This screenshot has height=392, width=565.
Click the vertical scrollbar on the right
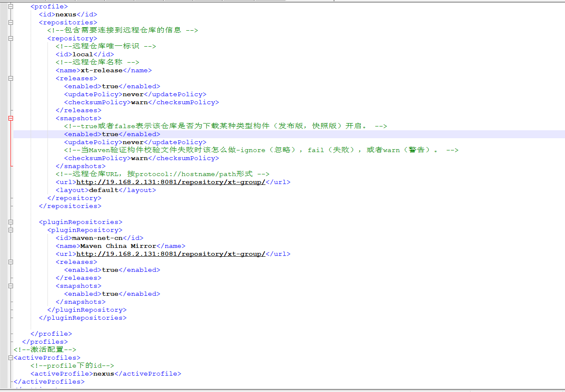click(562, 168)
